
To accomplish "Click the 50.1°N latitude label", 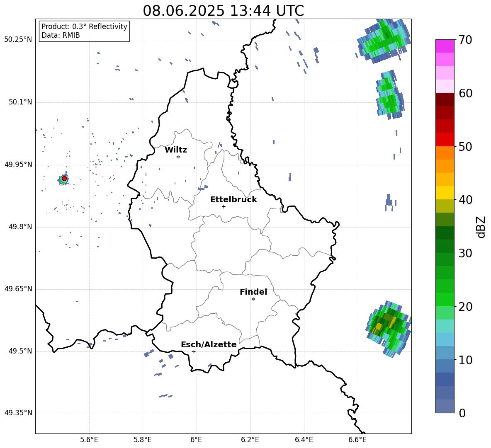I will (x=20, y=102).
